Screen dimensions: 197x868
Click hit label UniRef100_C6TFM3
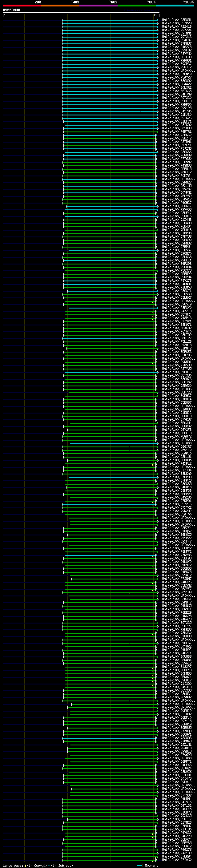[x=176, y=57]
